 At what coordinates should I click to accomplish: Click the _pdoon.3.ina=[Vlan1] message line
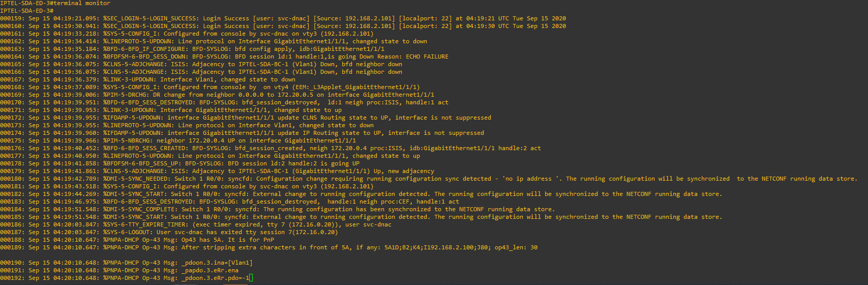[x=127, y=263]
